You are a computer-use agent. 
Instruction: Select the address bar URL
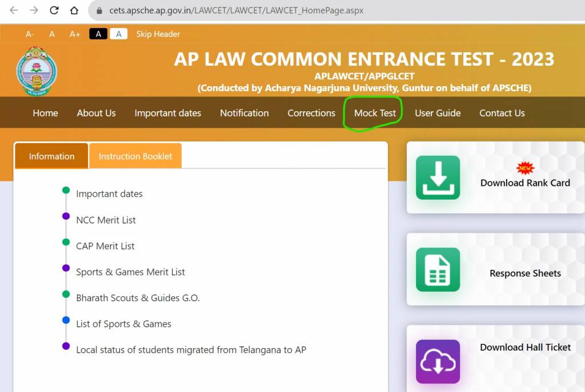tap(236, 10)
